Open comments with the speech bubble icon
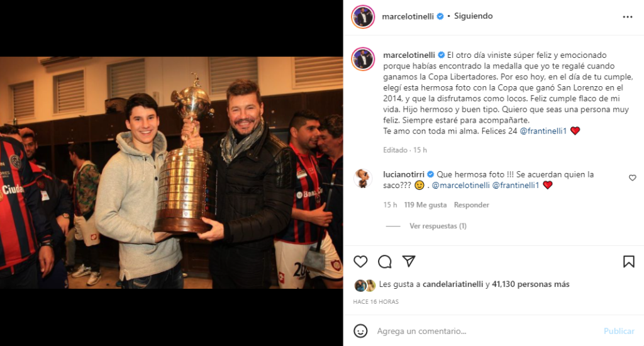This screenshot has width=644, height=346. [x=384, y=261]
